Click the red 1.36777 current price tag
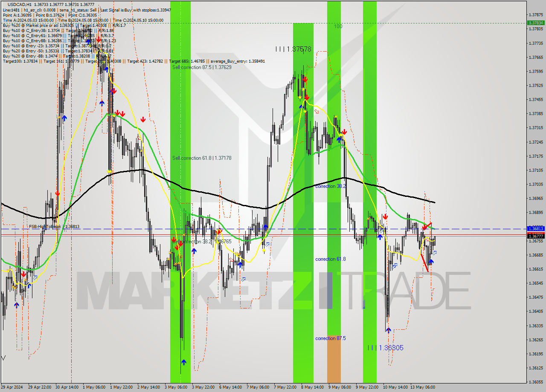The width and height of the screenshot is (546, 392). 535,236
